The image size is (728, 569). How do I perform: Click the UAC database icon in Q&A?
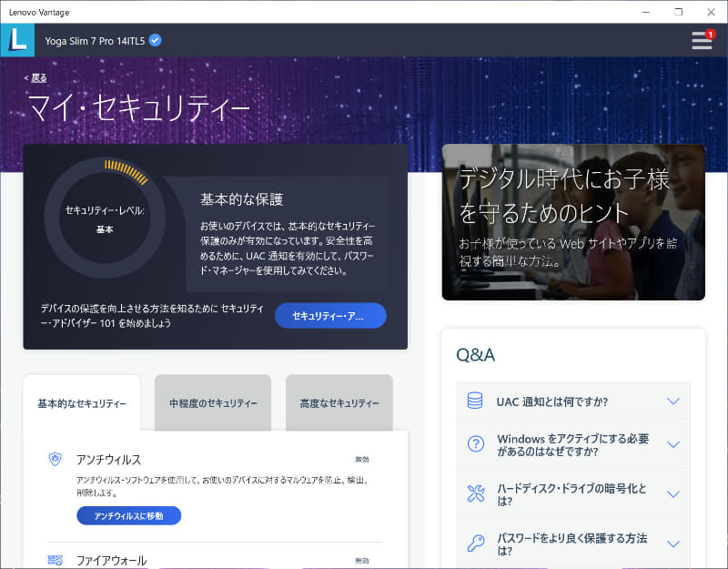(x=475, y=401)
